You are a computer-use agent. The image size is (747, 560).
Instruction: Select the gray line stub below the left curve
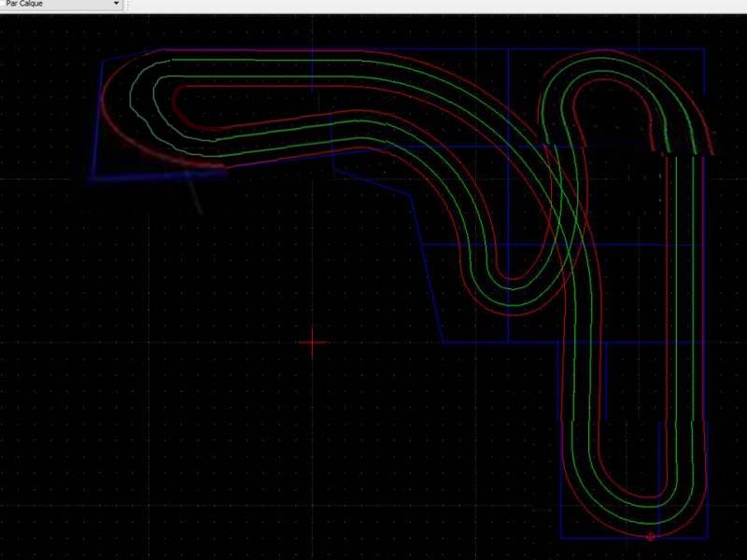(194, 196)
